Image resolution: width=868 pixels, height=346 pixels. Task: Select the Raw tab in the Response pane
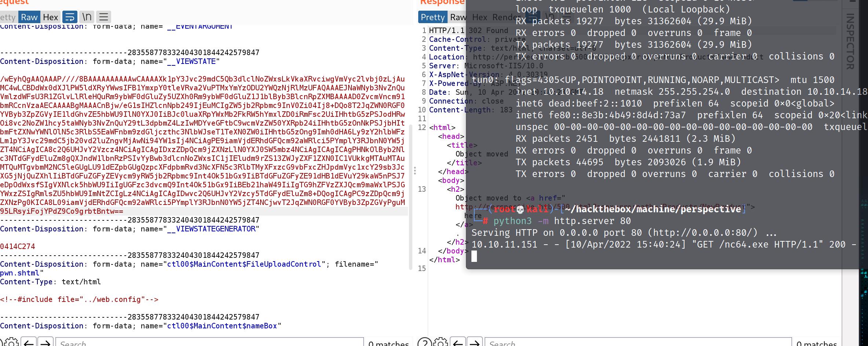pos(458,17)
